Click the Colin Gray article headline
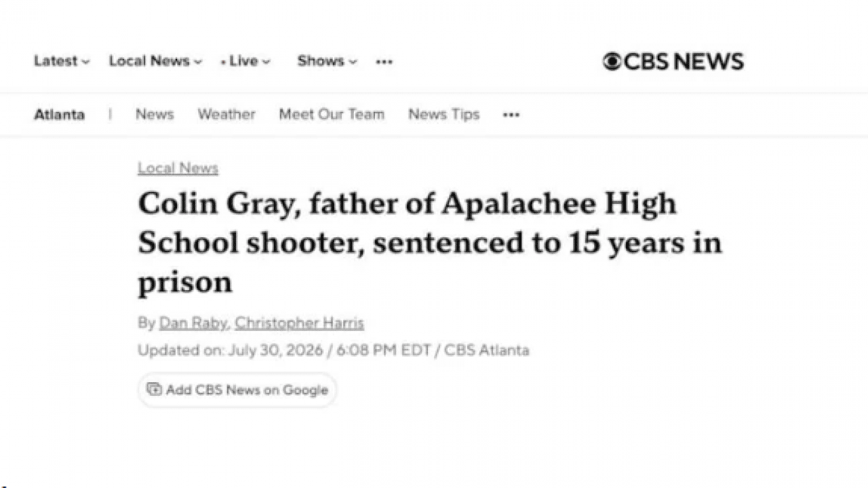Image resolution: width=868 pixels, height=488 pixels. [x=430, y=243]
